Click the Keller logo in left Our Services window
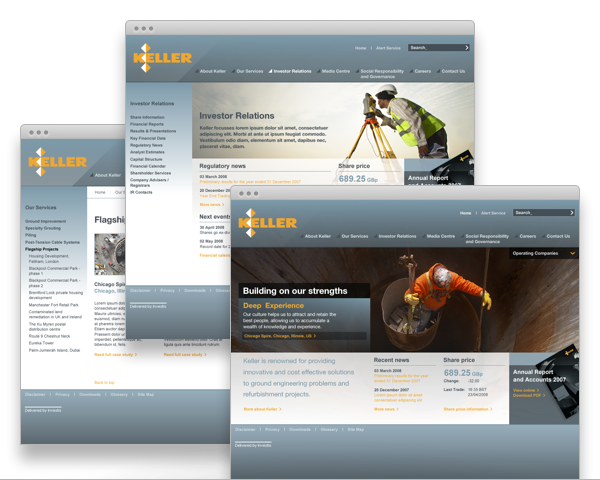Image resolution: width=600 pixels, height=480 pixels. click(x=57, y=162)
